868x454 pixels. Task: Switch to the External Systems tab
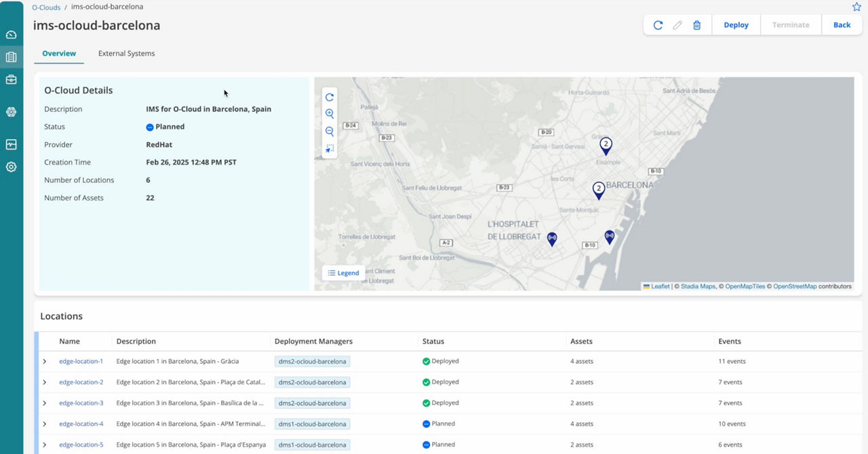[x=126, y=53]
